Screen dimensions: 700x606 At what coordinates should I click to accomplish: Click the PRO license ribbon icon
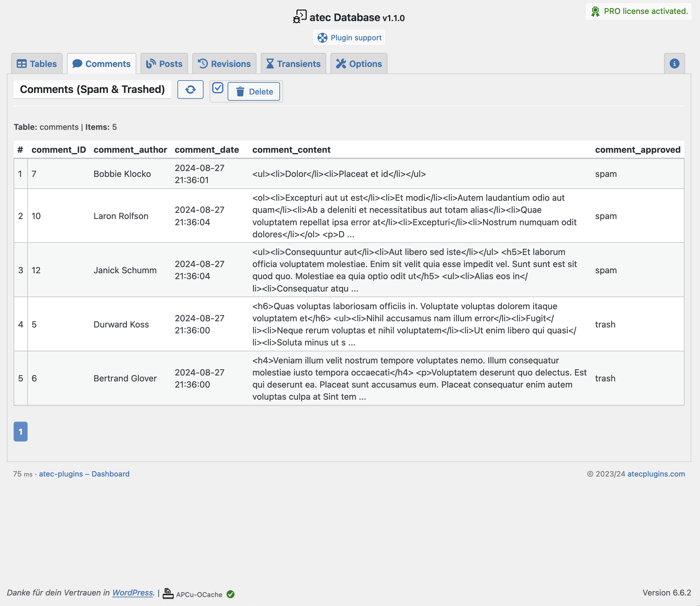tap(595, 11)
